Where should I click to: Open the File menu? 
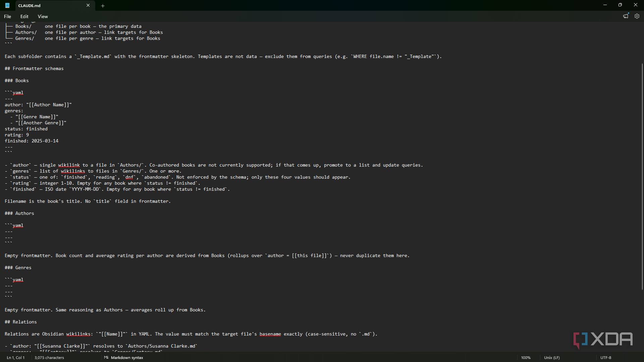(x=7, y=16)
